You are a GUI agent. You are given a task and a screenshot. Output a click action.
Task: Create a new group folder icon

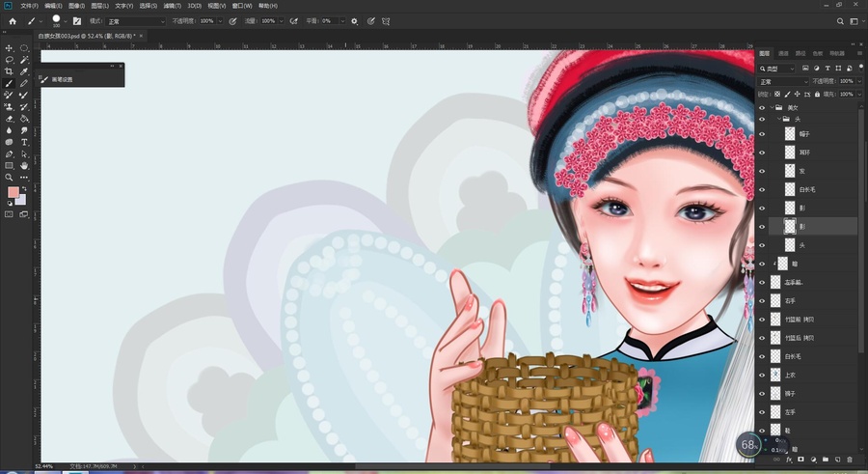[x=826, y=460]
